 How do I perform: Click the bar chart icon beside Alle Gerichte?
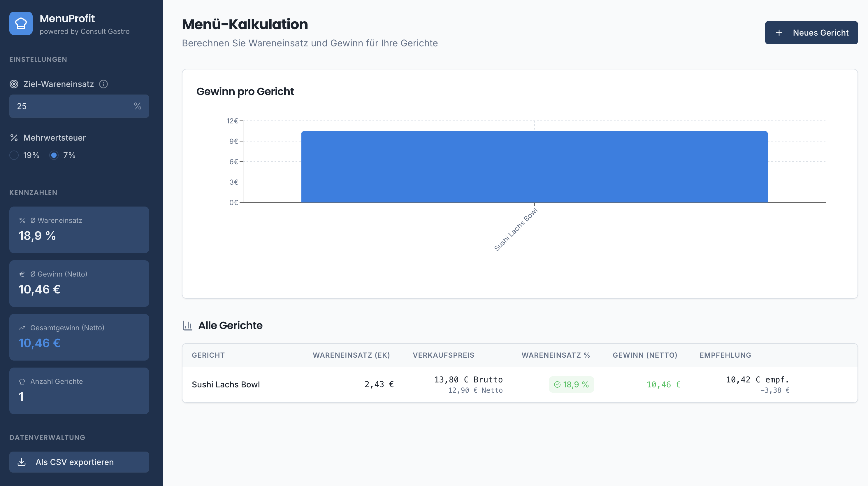(188, 326)
